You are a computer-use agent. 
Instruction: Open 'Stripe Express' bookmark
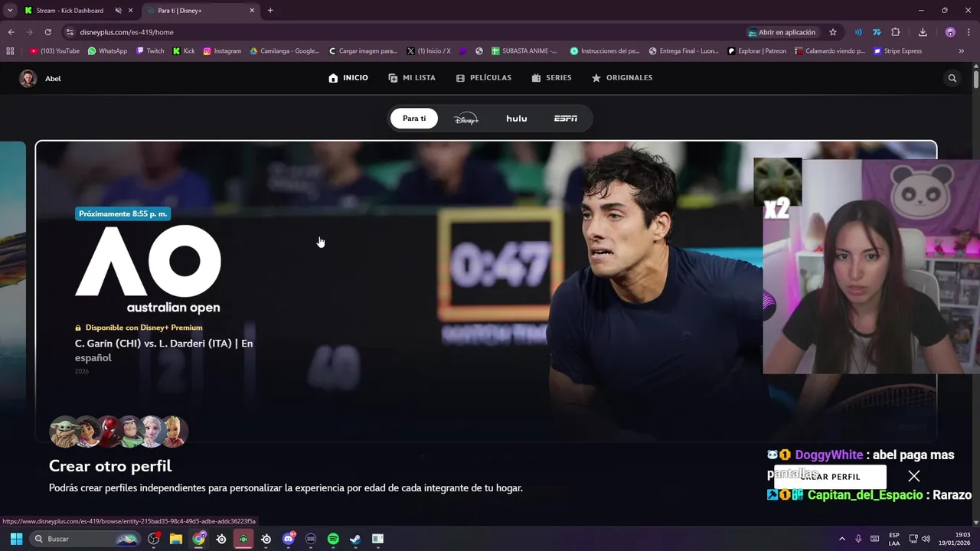(x=898, y=51)
